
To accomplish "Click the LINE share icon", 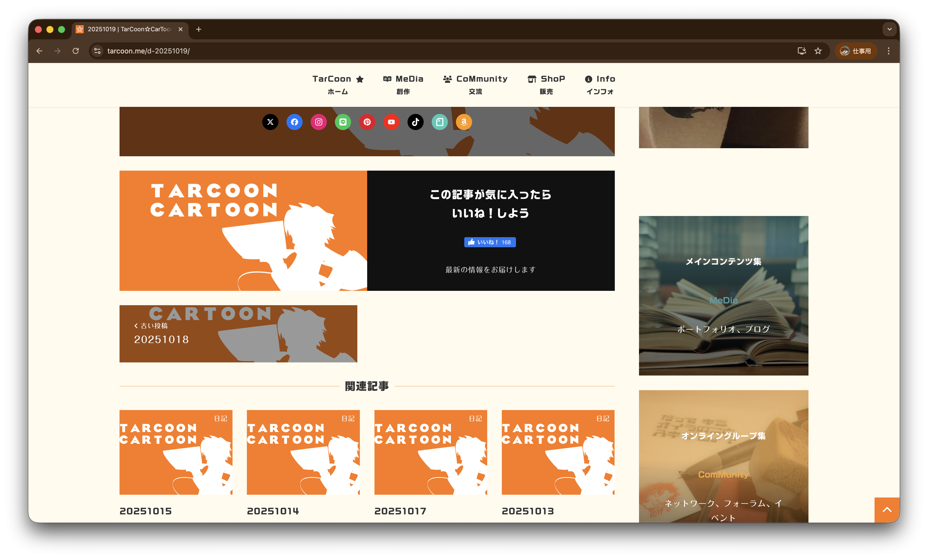I will tap(343, 122).
